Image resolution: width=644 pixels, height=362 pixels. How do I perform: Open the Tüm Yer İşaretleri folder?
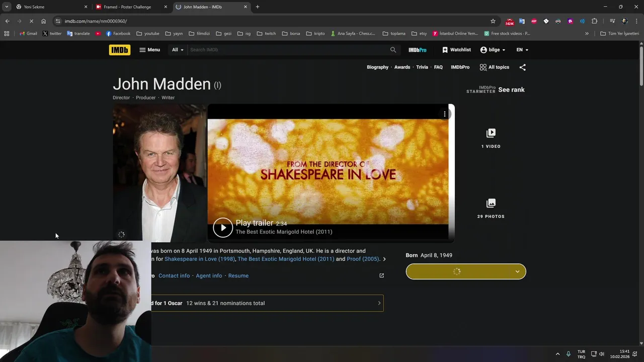pos(619,34)
